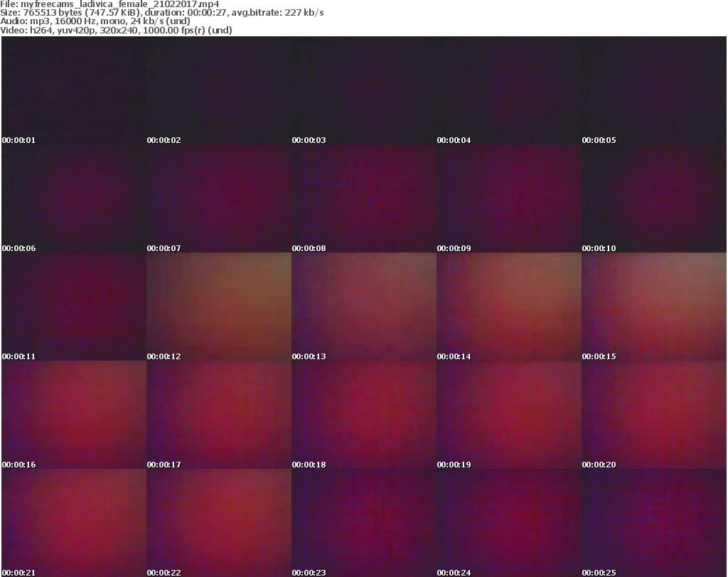This screenshot has width=728, height=577.
Task: Click the File name line in the header
Action: tap(109, 4)
